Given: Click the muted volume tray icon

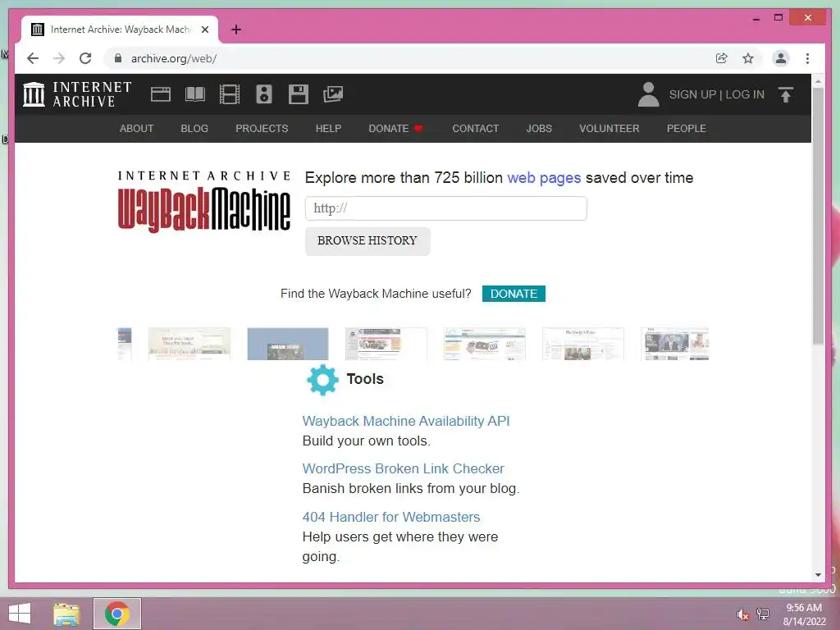Looking at the screenshot, I should tap(742, 614).
